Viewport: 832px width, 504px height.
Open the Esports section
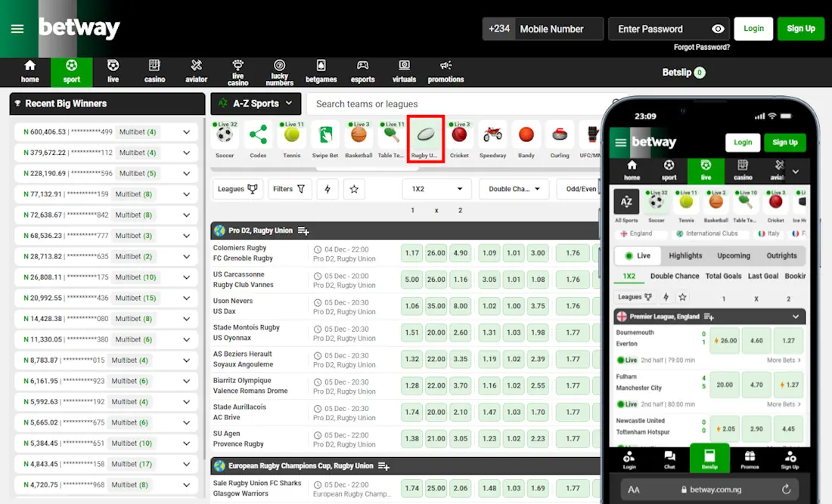click(x=362, y=73)
